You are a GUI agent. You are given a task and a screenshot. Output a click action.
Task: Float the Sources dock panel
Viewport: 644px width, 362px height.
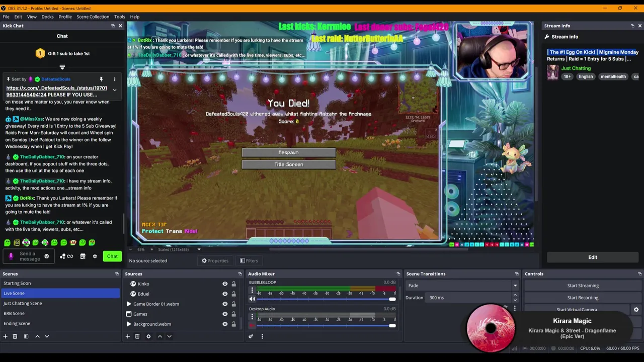[x=239, y=274]
